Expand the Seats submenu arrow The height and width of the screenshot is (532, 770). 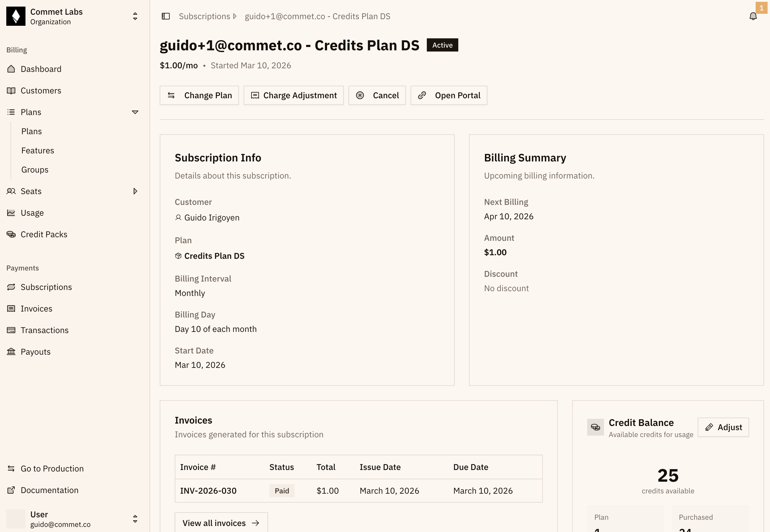(x=135, y=191)
